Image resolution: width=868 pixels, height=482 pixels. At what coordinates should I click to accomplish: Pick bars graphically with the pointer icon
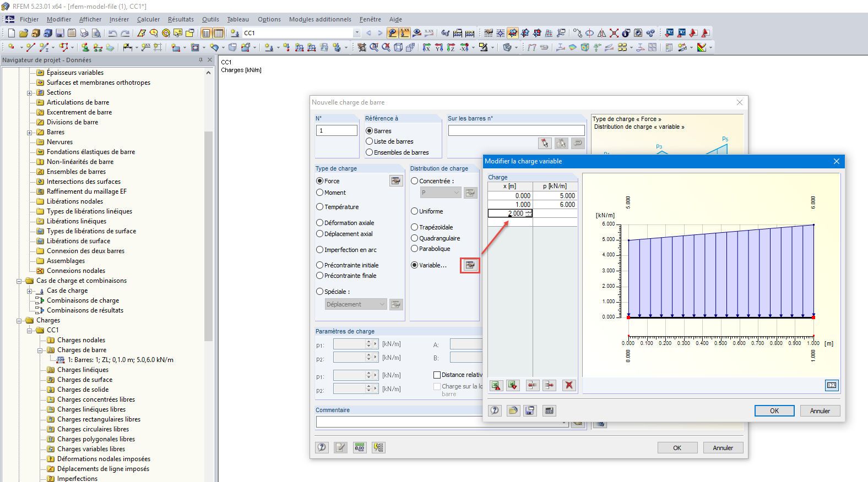pos(545,143)
